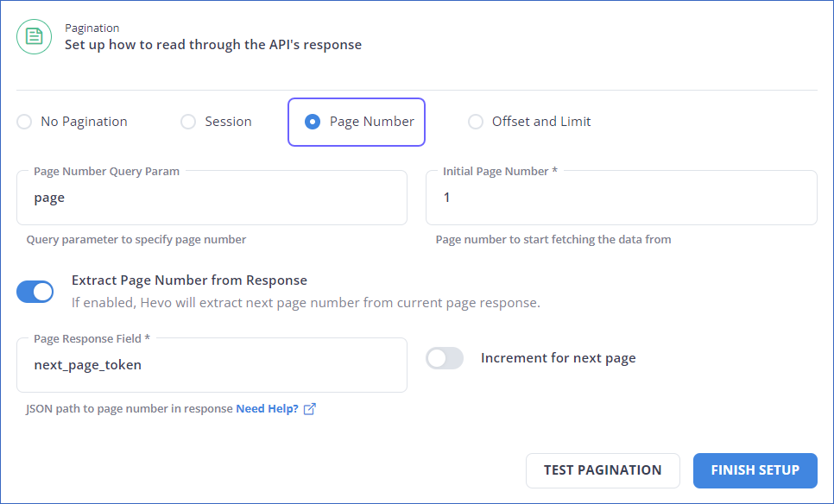Select the Page Response Field input
834x504 pixels.
pyautogui.click(x=212, y=364)
